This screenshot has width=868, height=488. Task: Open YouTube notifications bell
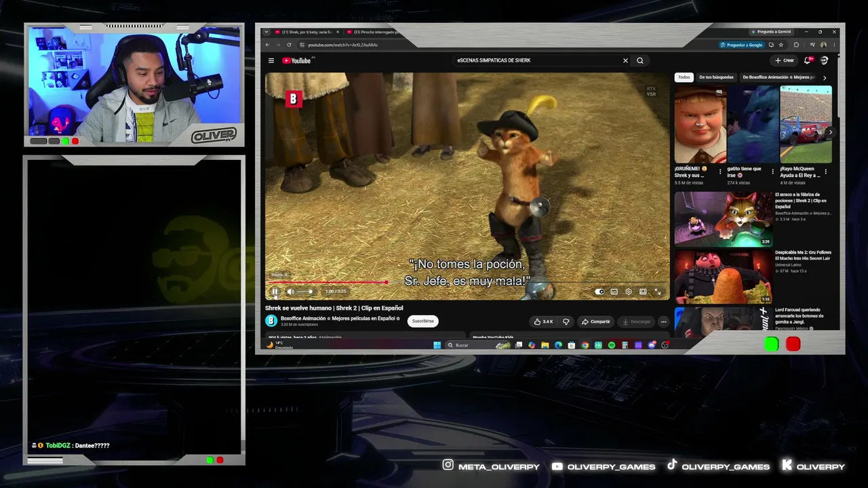[808, 60]
